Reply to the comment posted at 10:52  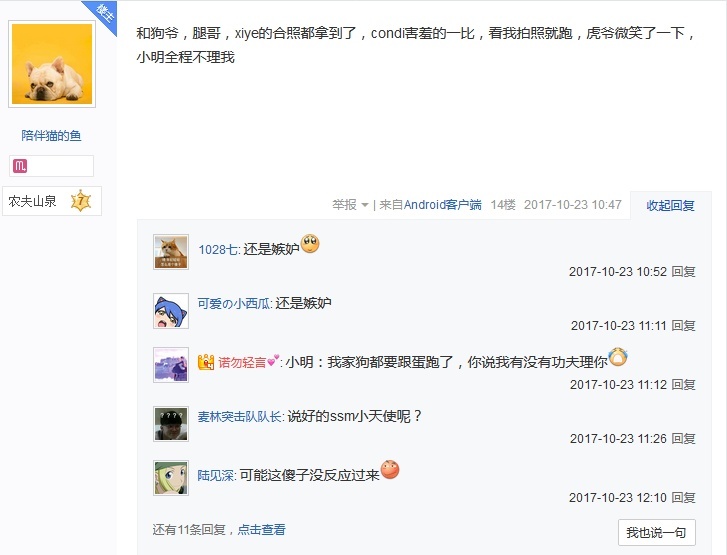[683, 271]
